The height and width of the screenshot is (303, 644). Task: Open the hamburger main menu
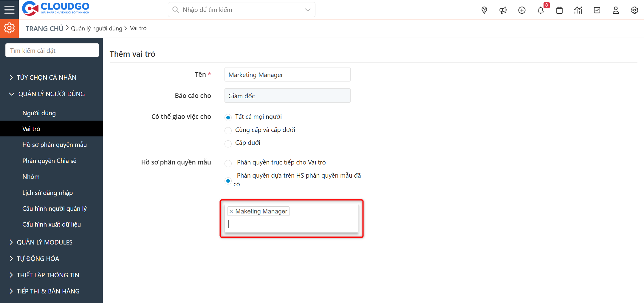[x=9, y=10]
